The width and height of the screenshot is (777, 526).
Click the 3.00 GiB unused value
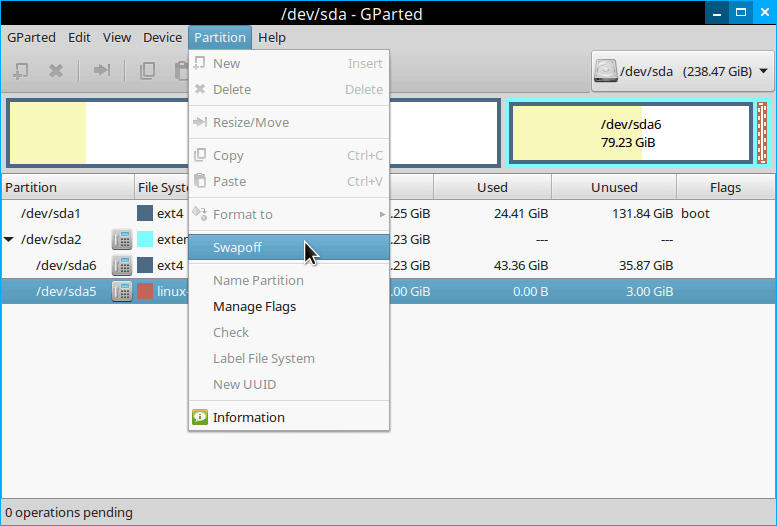(650, 292)
